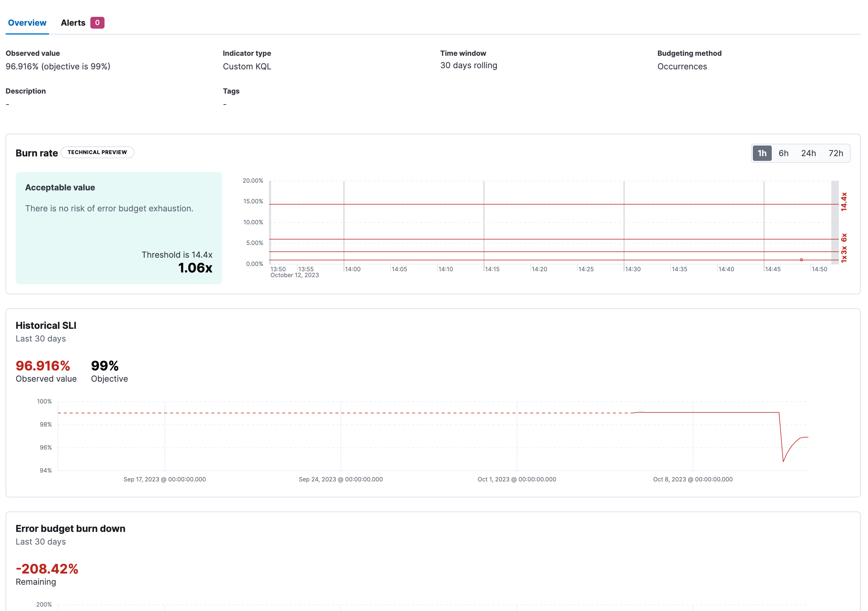The width and height of the screenshot is (868, 611).
Task: Select the 1h burn rate window
Action: (x=761, y=153)
